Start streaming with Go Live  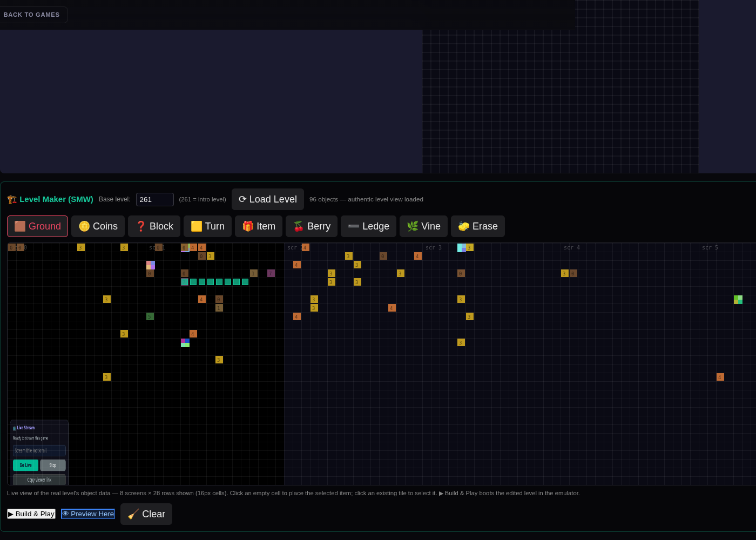[25, 465]
